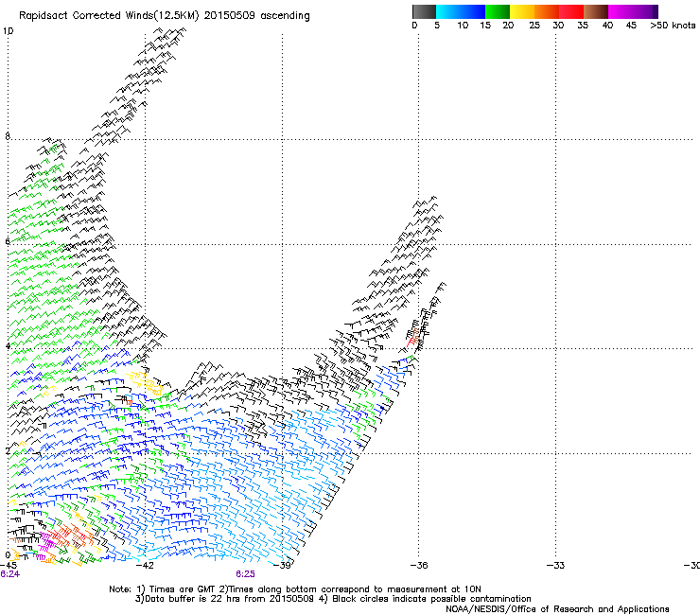Image resolution: width=700 pixels, height=615 pixels.
Task: Click the latitude axis label '8'
Action: pyautogui.click(x=8, y=136)
